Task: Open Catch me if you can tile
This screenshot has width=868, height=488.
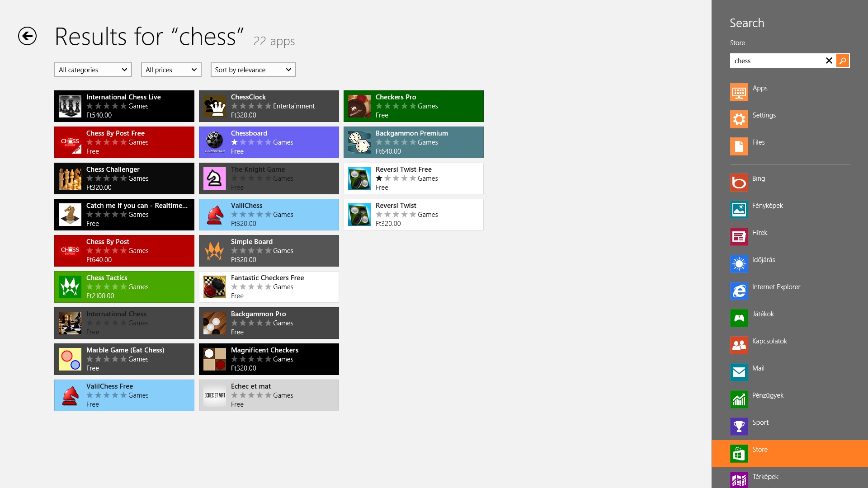Action: point(124,215)
